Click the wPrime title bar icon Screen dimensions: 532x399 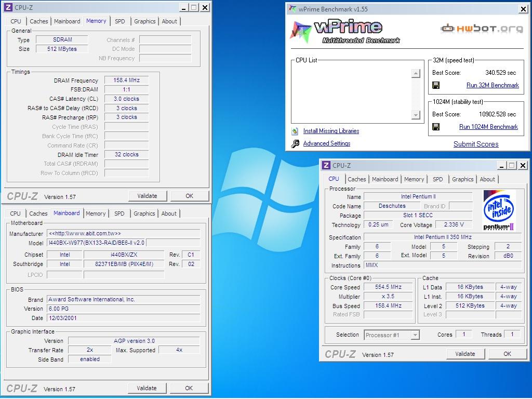(292, 9)
